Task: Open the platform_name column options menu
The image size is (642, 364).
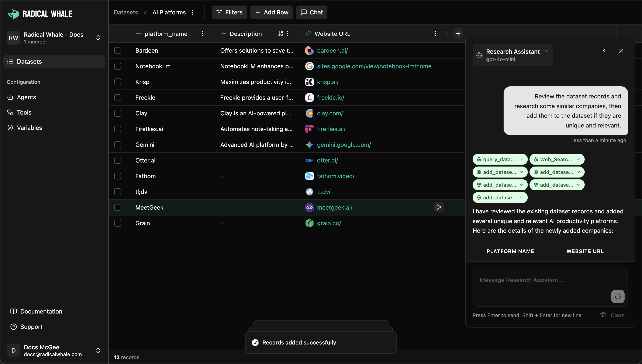Action: [202, 34]
